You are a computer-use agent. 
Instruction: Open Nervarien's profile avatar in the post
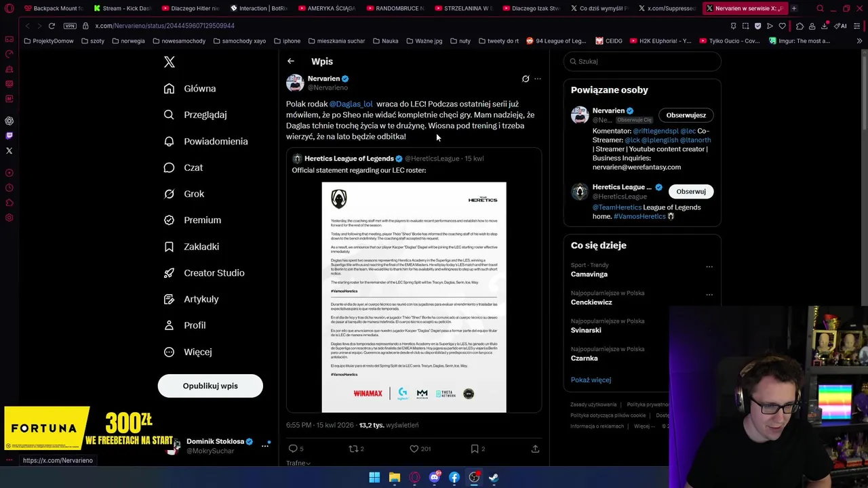tap(295, 83)
